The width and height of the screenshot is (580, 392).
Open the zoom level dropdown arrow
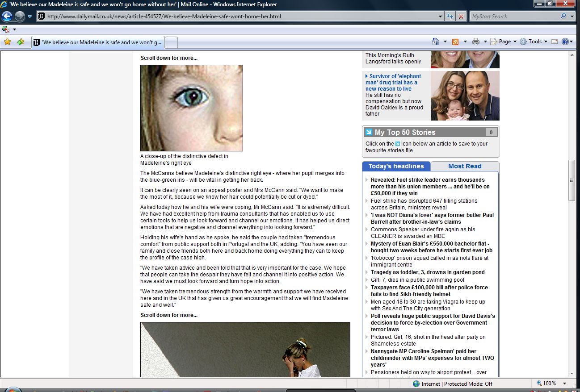(565, 384)
